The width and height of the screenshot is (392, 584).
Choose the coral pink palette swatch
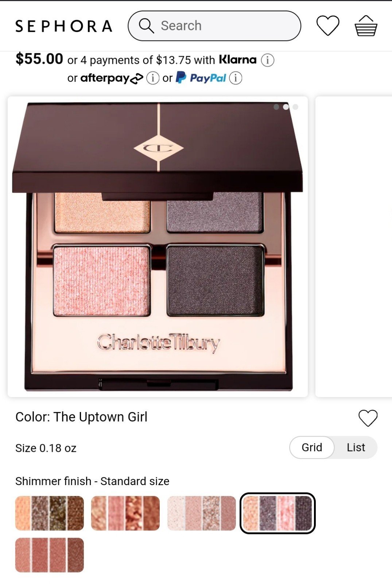[x=125, y=513]
